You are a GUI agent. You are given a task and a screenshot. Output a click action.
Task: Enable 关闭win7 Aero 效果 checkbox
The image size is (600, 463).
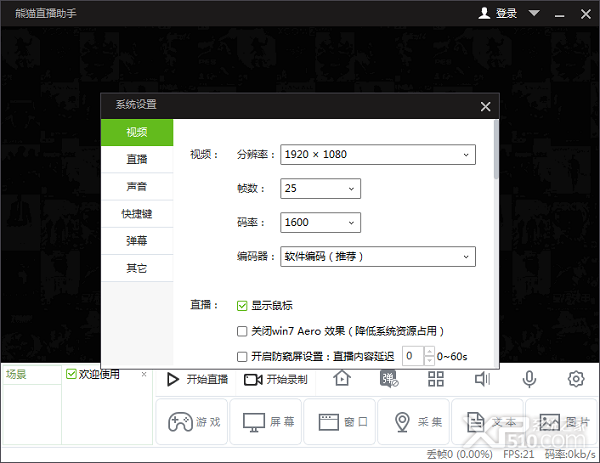[242, 331]
